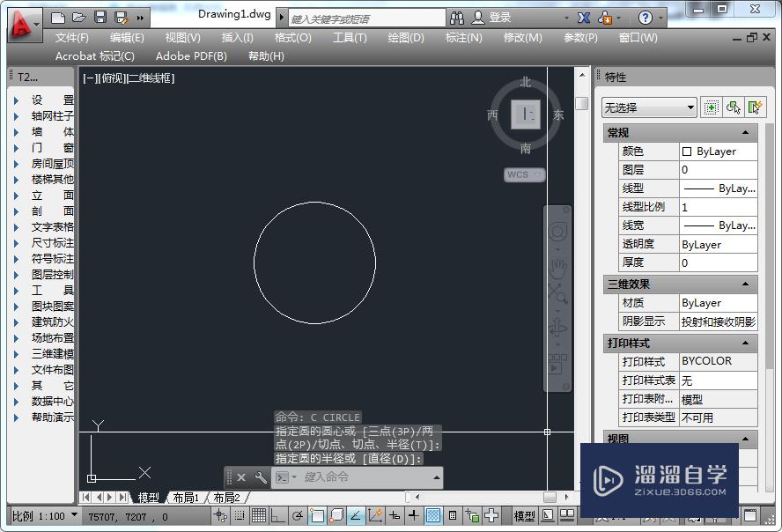Image resolution: width=782 pixels, height=532 pixels.
Task: Expand the 颜色 ByLayer color dropdown
Action: 718,151
